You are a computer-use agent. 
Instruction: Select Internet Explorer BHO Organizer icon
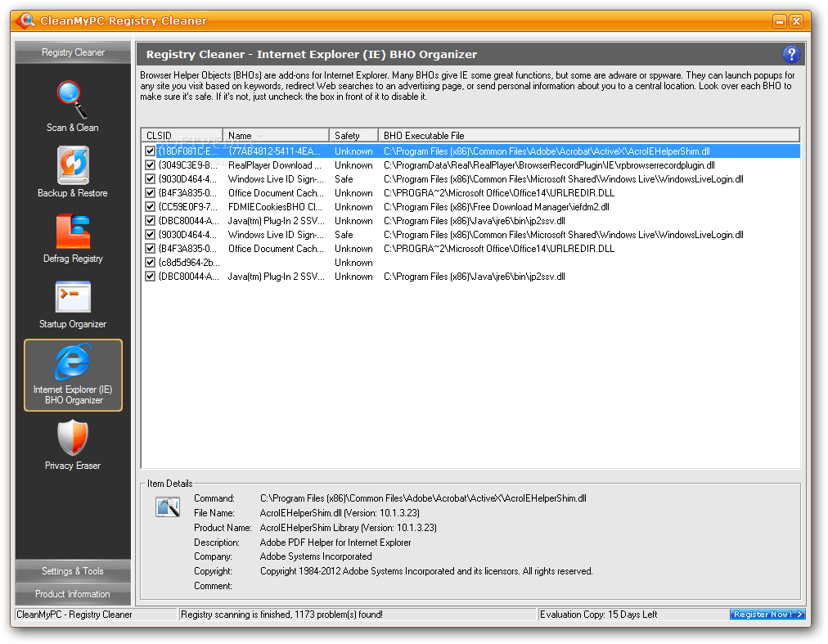[73, 375]
